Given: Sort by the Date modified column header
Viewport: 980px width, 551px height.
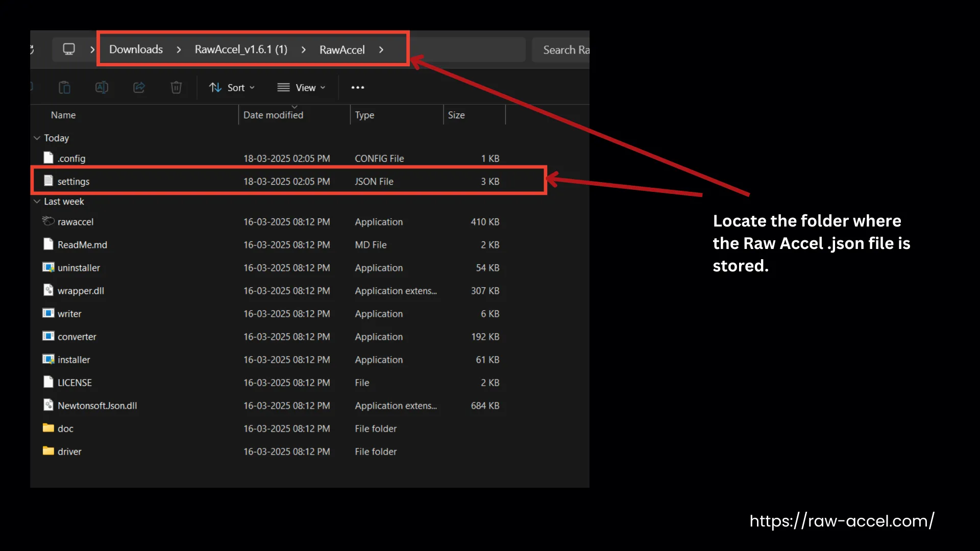Looking at the screenshot, I should click(x=273, y=115).
